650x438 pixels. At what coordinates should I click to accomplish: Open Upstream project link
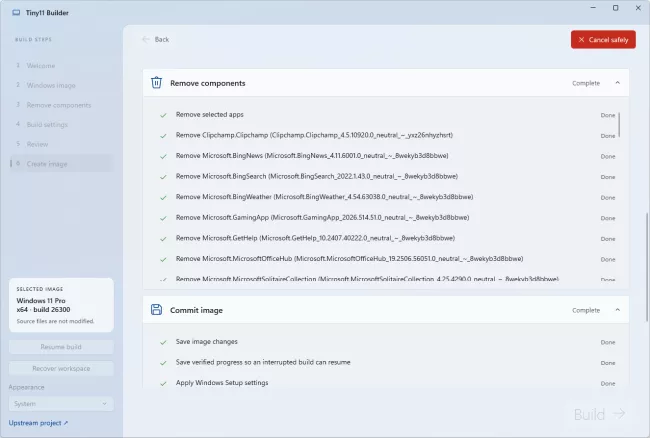tap(38, 423)
